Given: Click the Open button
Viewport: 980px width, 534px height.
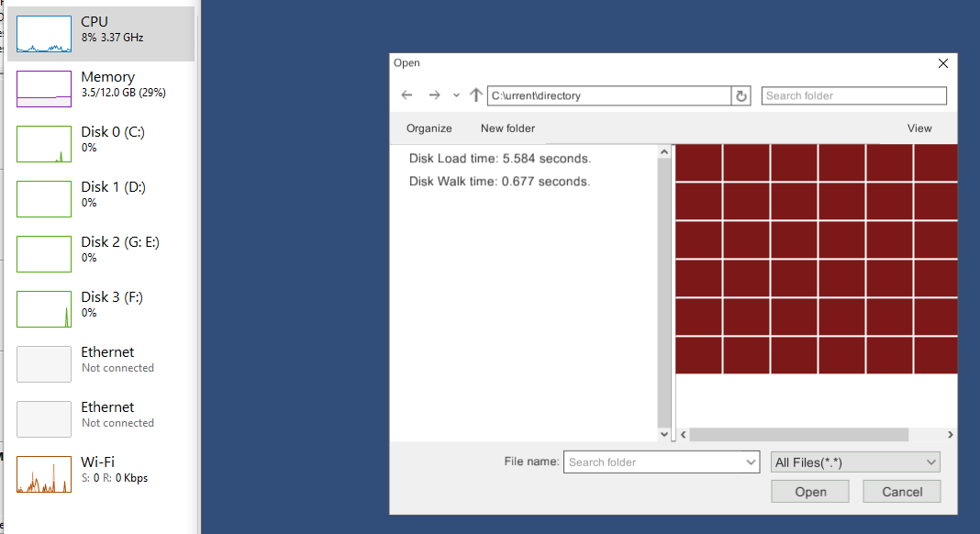Looking at the screenshot, I should pyautogui.click(x=810, y=492).
